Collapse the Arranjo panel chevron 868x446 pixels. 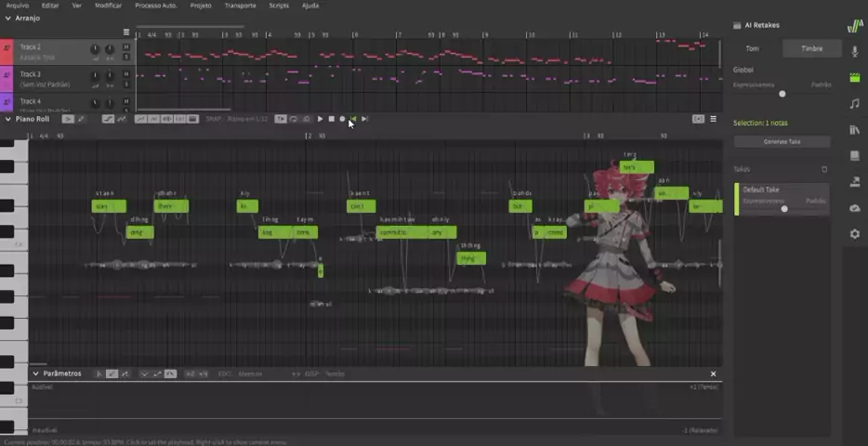tap(7, 19)
